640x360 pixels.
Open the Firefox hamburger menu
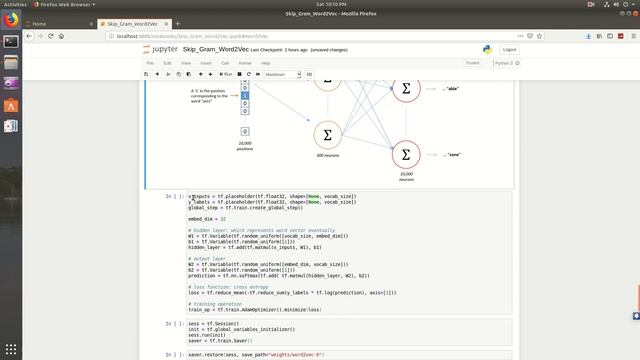pyautogui.click(x=633, y=36)
